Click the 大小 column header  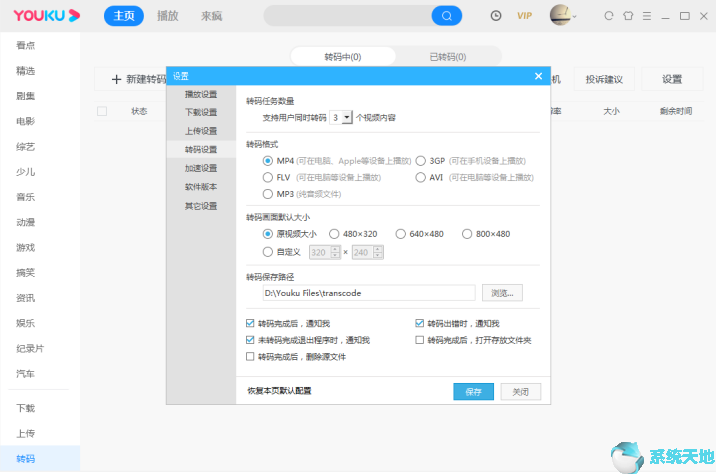(611, 111)
